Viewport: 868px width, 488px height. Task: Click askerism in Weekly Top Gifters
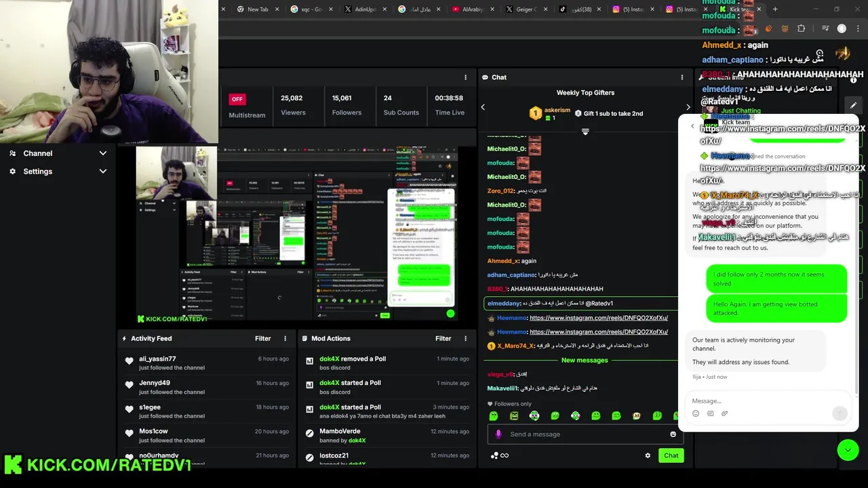(557, 110)
